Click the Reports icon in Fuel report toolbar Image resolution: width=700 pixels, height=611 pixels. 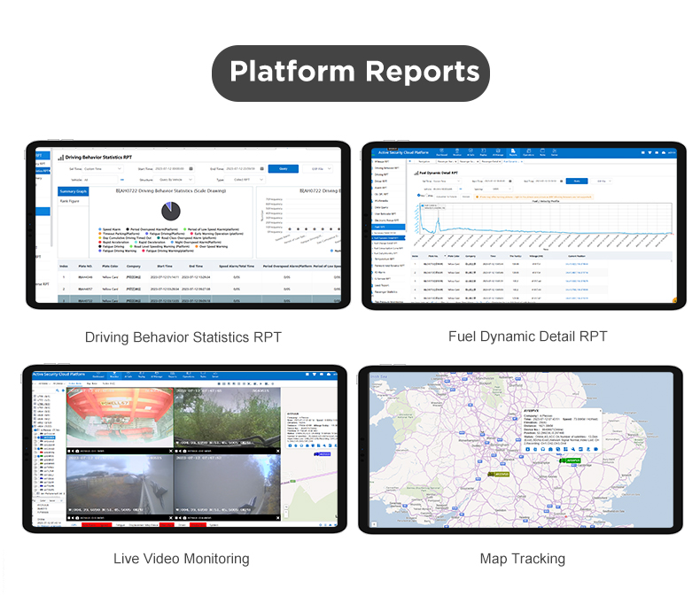coord(511,152)
